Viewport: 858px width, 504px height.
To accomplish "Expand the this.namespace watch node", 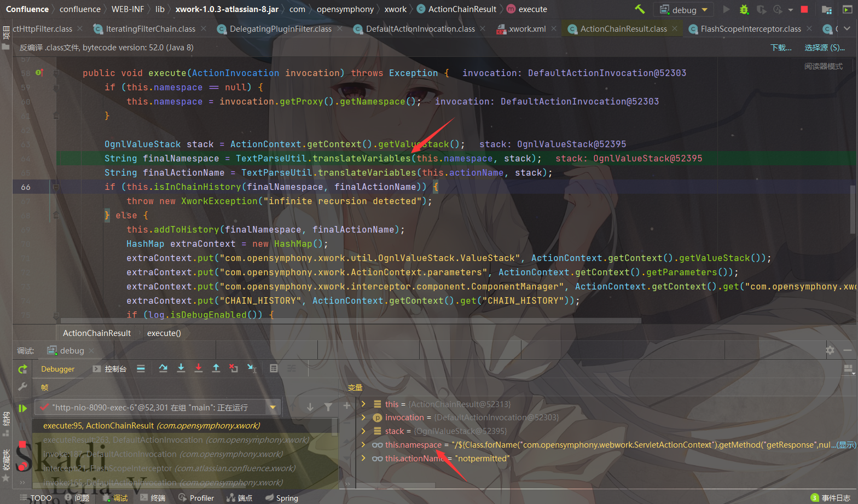I will point(363,444).
